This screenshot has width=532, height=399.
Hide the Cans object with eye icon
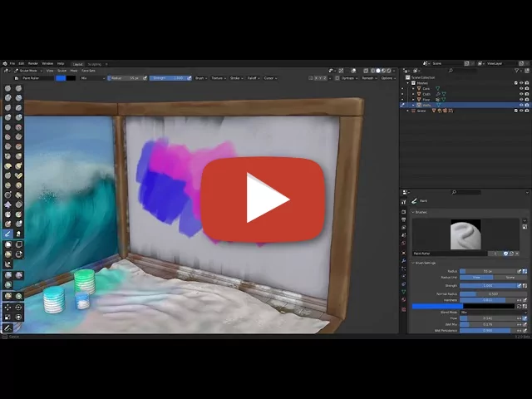pos(521,89)
